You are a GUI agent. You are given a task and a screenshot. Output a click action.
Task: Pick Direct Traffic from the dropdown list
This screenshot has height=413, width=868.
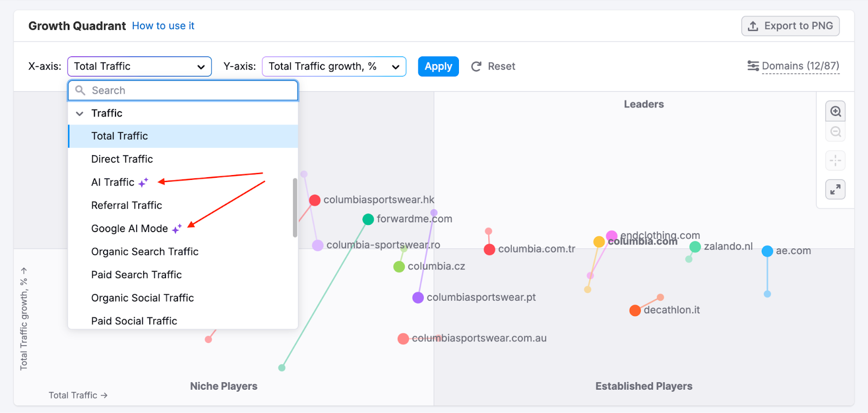point(122,159)
